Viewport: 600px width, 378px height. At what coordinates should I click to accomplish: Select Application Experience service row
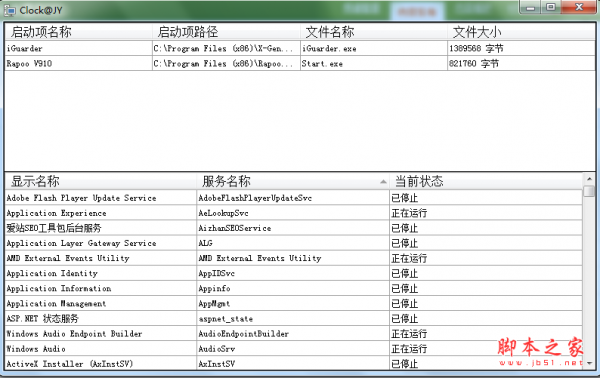293,213
